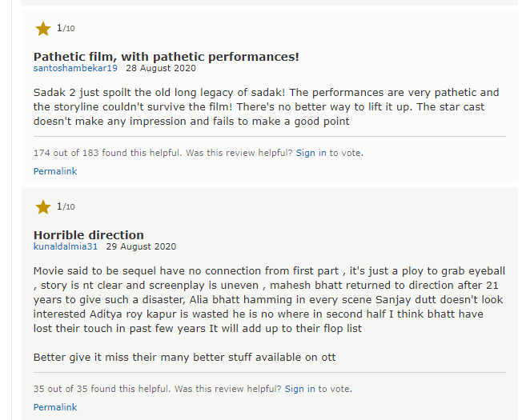Open the "Pathetic film, with pathetic performances!" review title

166,57
